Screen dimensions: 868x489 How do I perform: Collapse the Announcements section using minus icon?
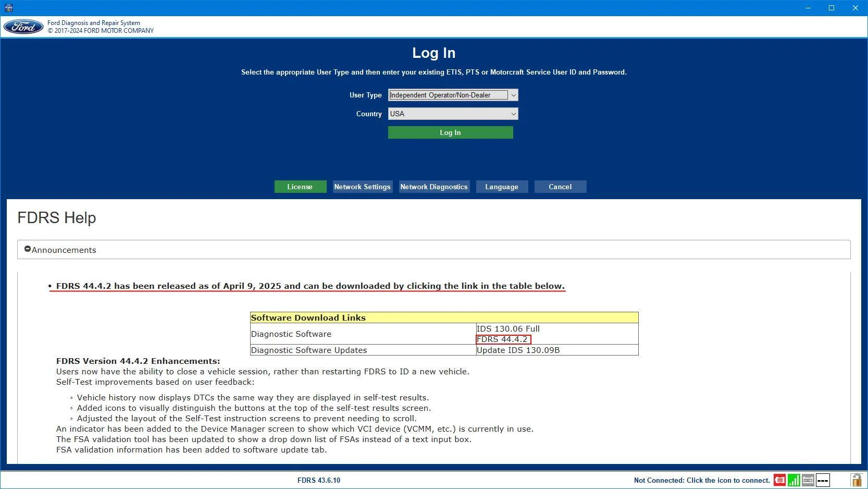tap(28, 249)
